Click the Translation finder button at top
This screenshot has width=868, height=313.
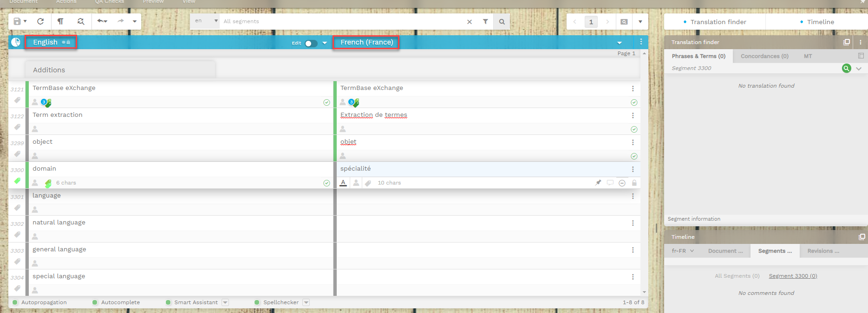tap(715, 22)
